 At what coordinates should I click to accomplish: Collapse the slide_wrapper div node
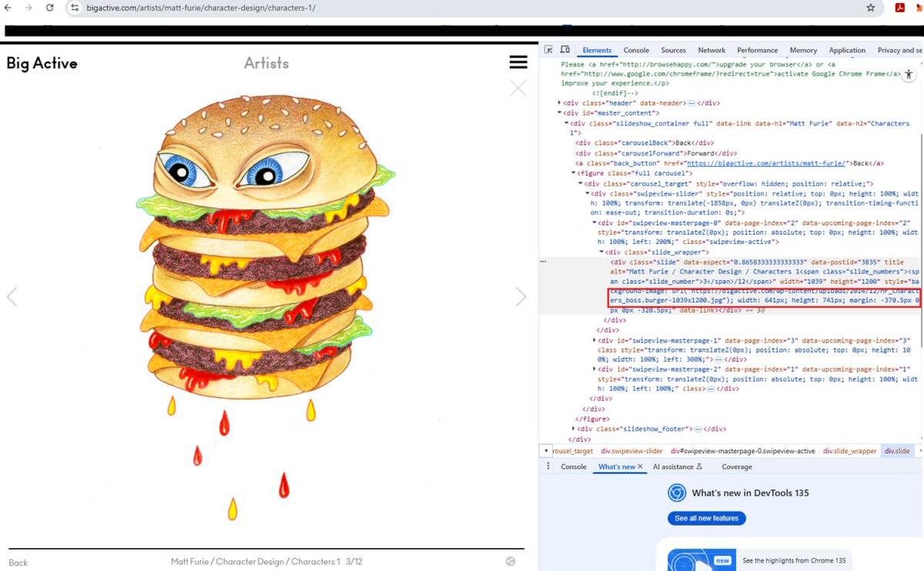point(601,252)
